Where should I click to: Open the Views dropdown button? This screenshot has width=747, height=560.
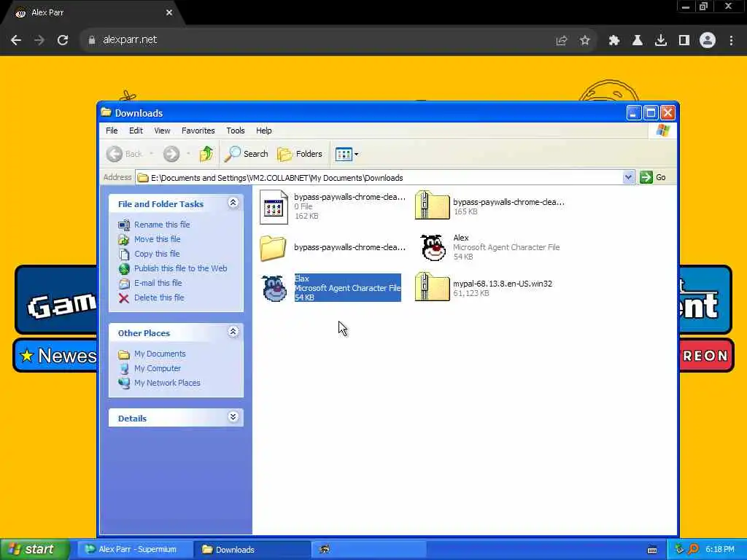(347, 154)
